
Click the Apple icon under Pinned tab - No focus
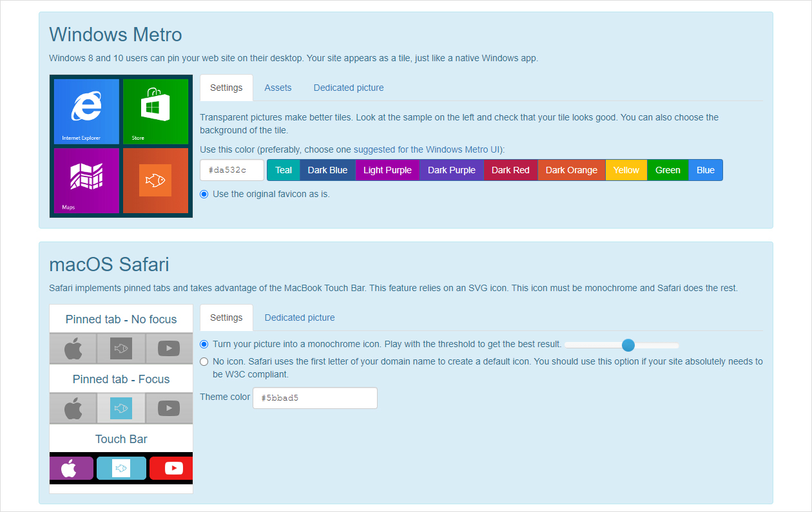point(73,348)
